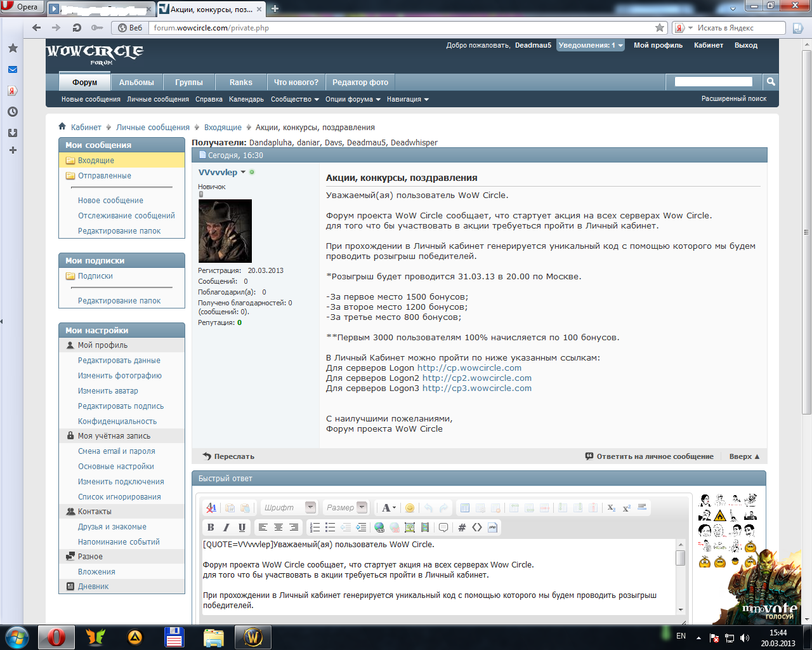Image resolution: width=812 pixels, height=650 pixels.
Task: Insert horizontal line icon
Action: [x=642, y=508]
